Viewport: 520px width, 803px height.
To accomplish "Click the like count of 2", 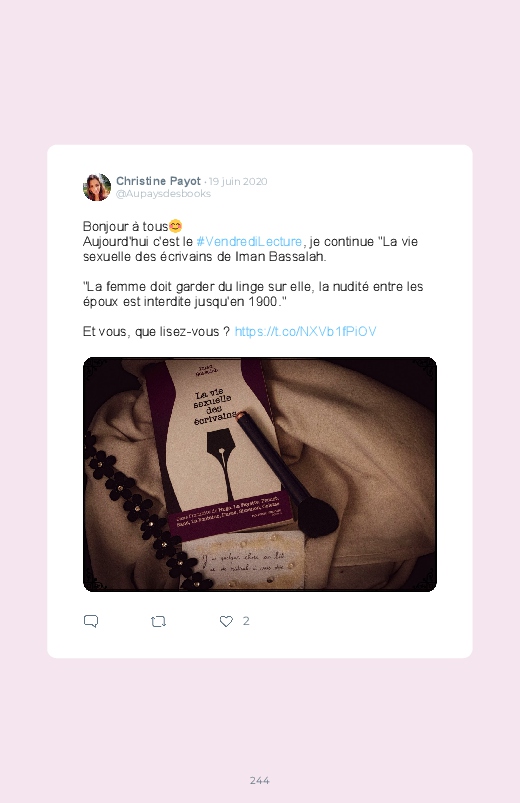I will [246, 621].
